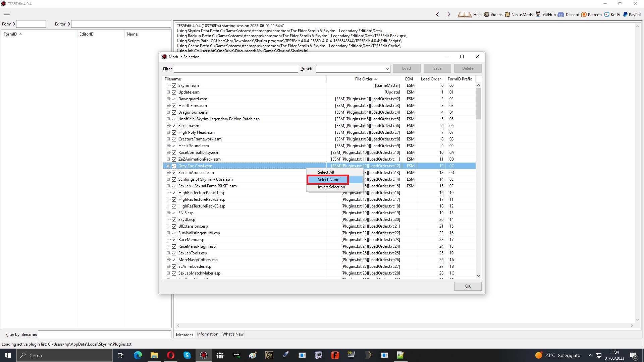Click the back navigation arrow

click(437, 14)
